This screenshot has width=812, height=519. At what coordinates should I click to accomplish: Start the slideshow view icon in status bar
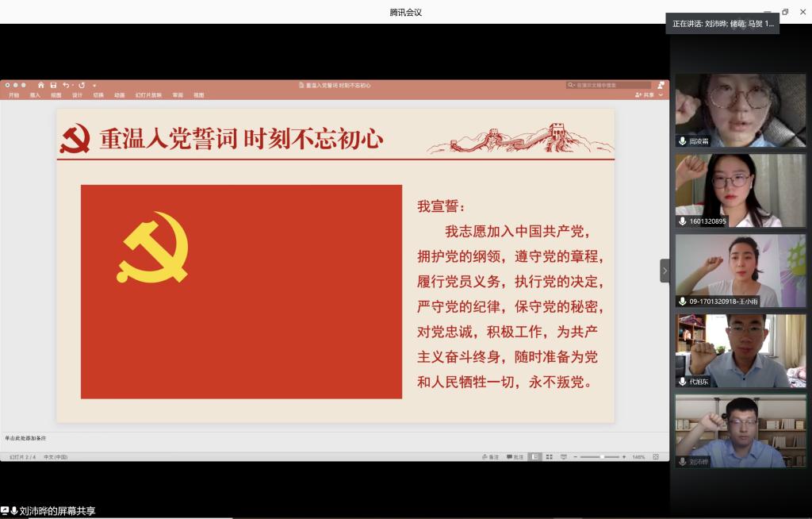pos(564,457)
